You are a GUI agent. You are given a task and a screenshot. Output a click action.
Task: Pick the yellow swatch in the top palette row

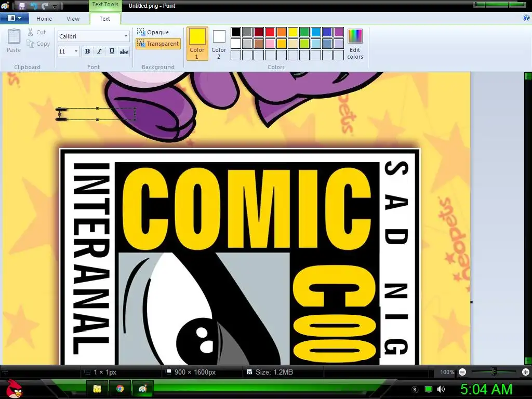tap(293, 32)
